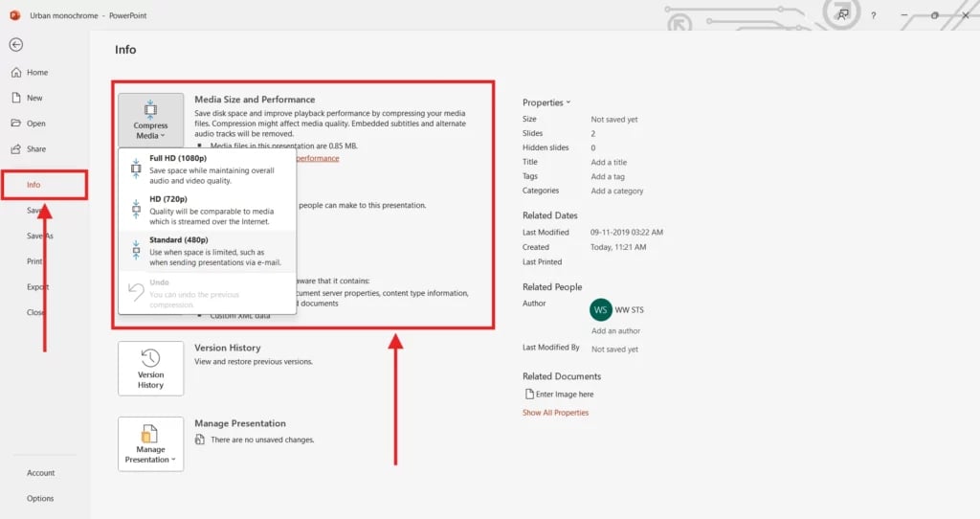Image resolution: width=980 pixels, height=519 pixels.
Task: Click the Show All Properties link
Action: (555, 413)
